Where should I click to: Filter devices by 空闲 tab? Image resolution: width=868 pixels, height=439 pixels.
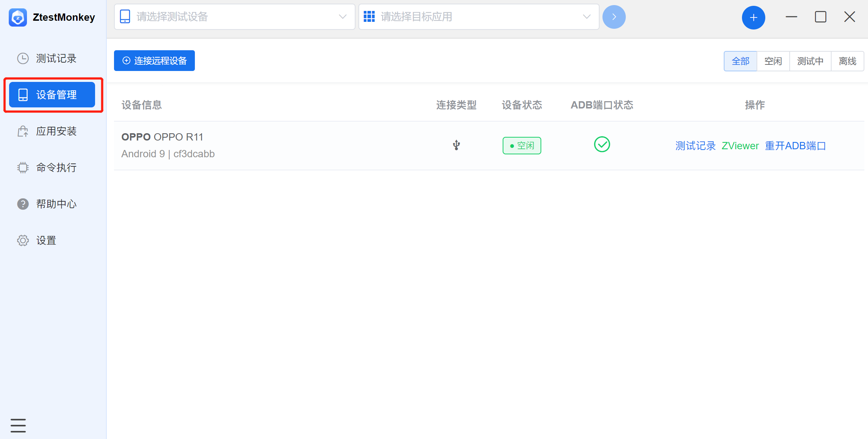click(x=773, y=61)
